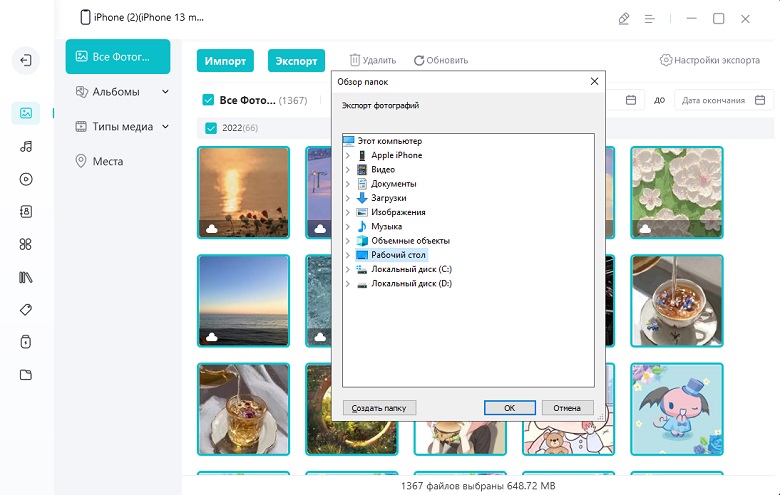Open the Места menu item
The image size is (780, 495).
coord(99,161)
